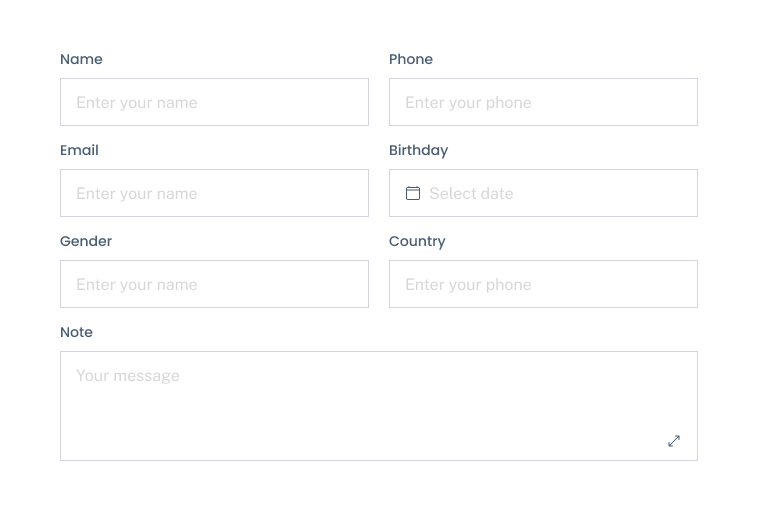The width and height of the screenshot is (758, 511).
Task: Click the Country field label
Action: (x=417, y=241)
